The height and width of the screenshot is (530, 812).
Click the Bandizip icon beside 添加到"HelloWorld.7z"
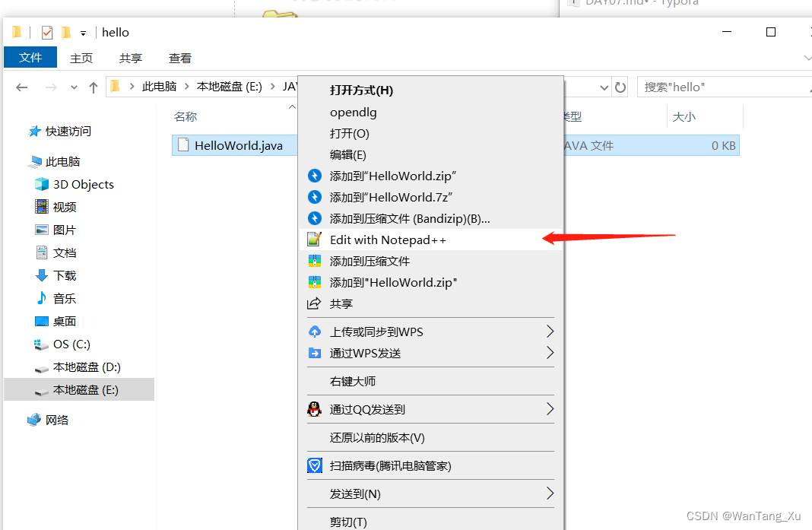[x=314, y=197]
